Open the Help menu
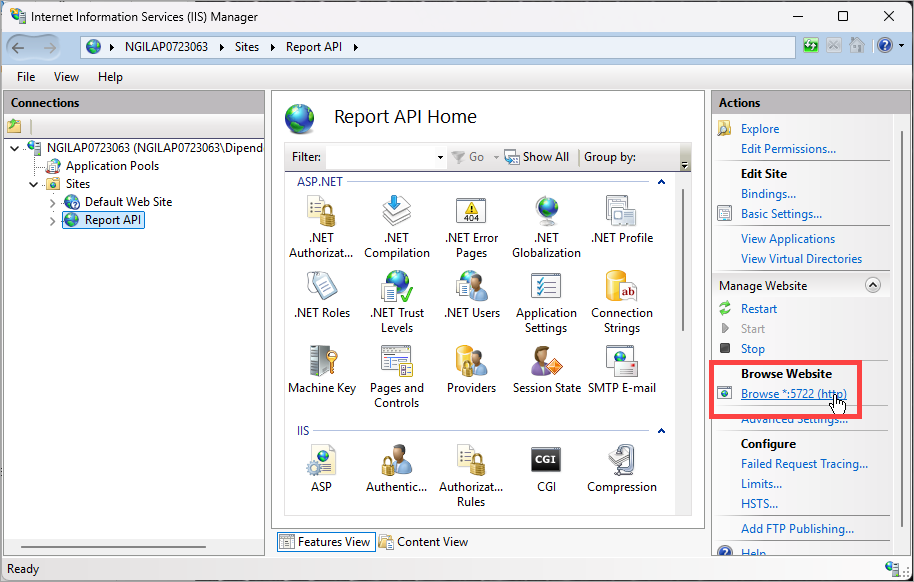This screenshot has width=914, height=582. (x=110, y=77)
